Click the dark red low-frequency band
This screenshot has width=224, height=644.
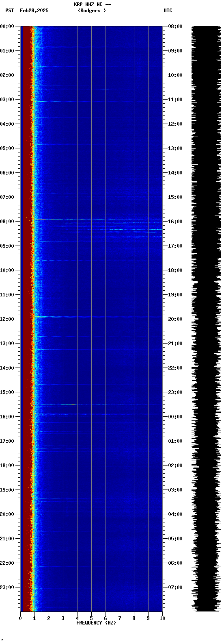tap(27, 318)
